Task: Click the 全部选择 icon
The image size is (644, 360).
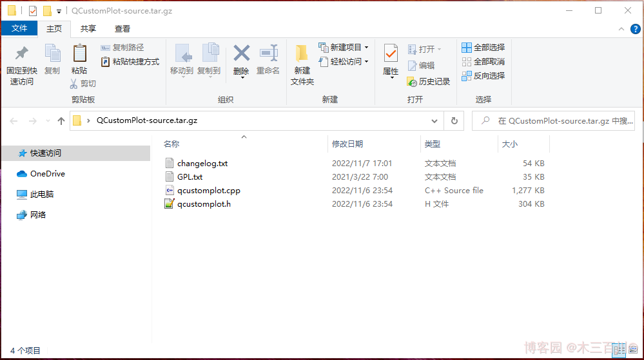Action: click(467, 48)
